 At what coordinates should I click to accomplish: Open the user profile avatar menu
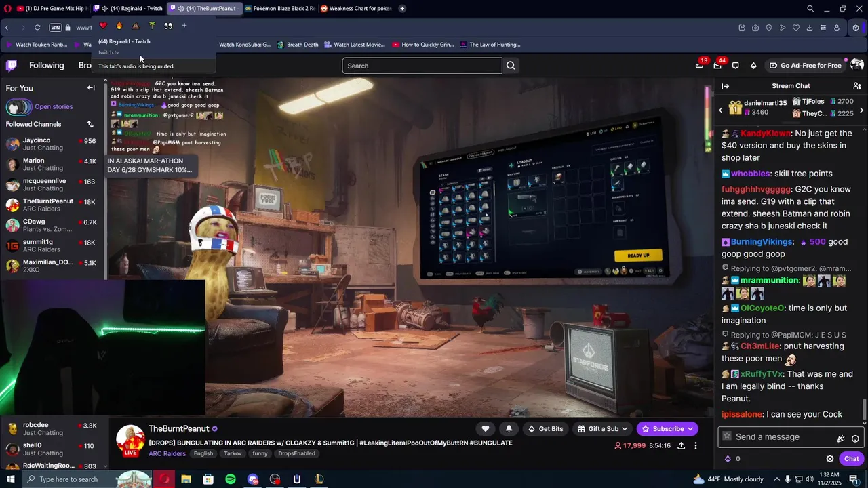(x=856, y=66)
